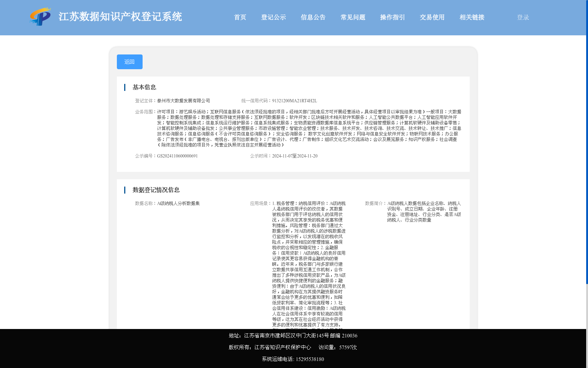Open 相关链接 navigation item
Viewport: 588px width, 368px height.
[472, 17]
